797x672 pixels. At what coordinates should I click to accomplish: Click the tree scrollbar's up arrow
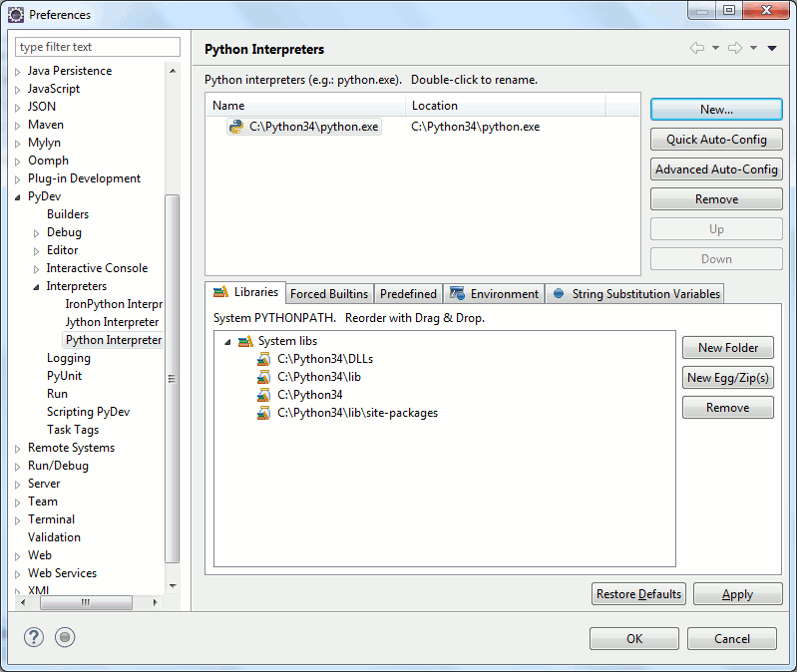coord(173,71)
